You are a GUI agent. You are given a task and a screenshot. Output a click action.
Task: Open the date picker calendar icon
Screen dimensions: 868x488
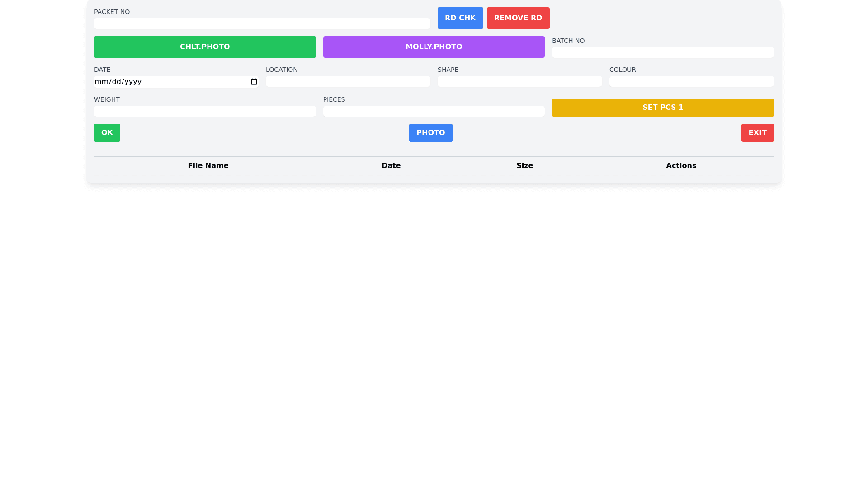(x=254, y=82)
